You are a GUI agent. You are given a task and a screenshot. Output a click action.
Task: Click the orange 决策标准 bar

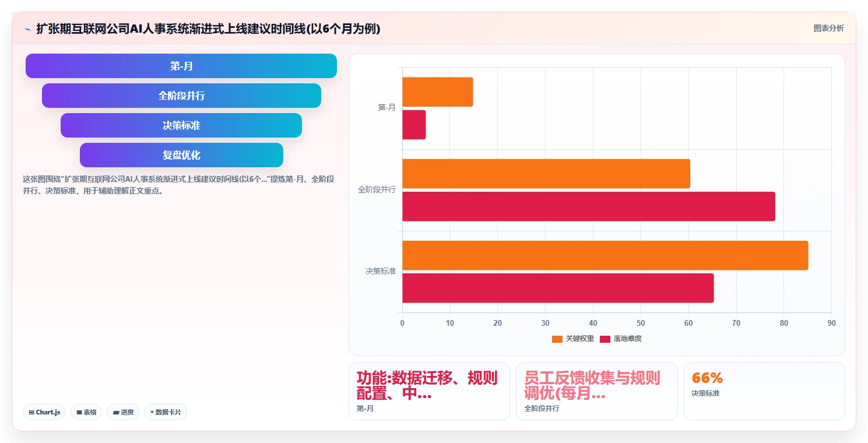(605, 255)
